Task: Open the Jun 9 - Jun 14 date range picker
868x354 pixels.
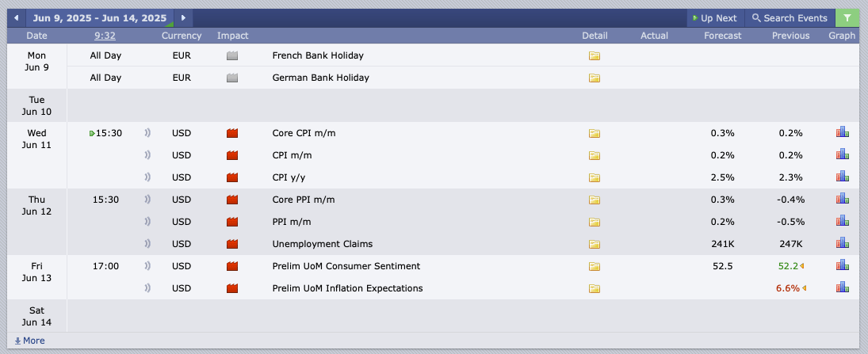Action: [100, 17]
